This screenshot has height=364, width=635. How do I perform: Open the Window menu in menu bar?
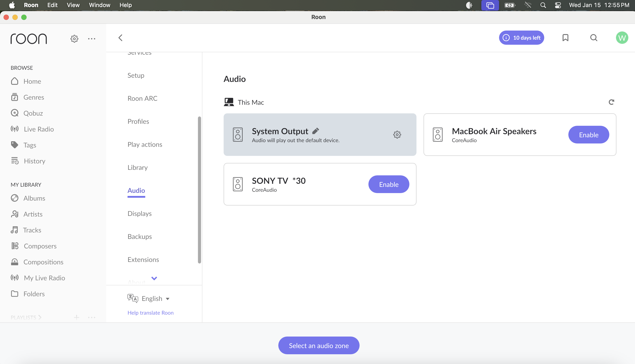click(99, 5)
